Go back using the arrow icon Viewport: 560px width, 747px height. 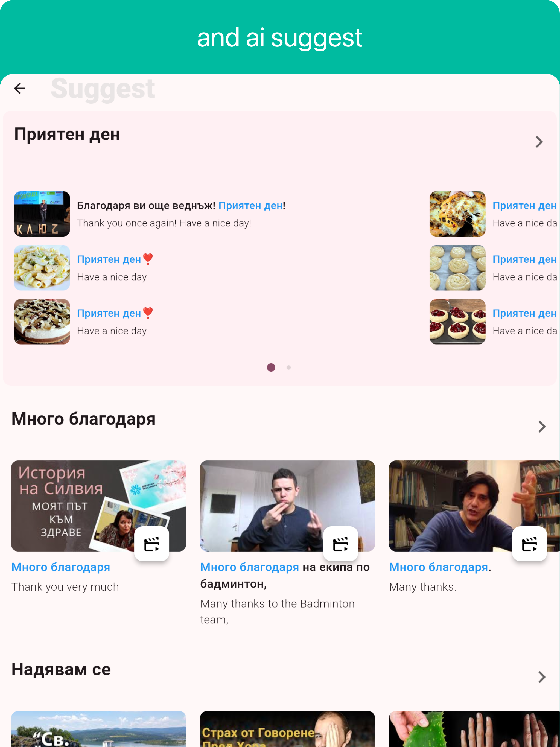20,89
